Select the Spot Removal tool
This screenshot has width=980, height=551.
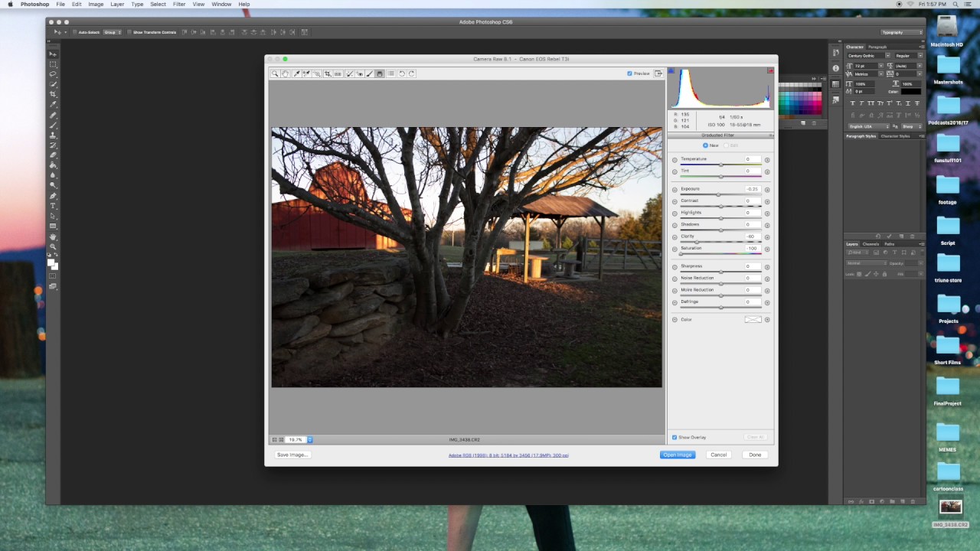click(x=349, y=73)
